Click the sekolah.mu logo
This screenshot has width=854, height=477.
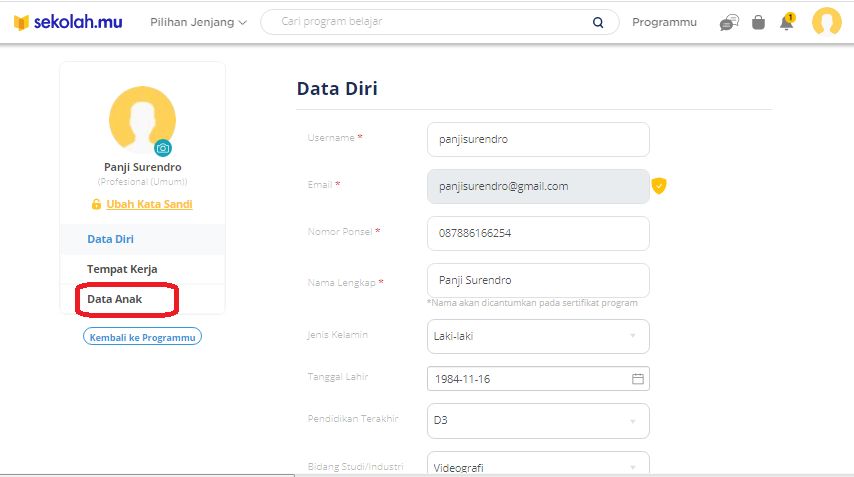68,22
